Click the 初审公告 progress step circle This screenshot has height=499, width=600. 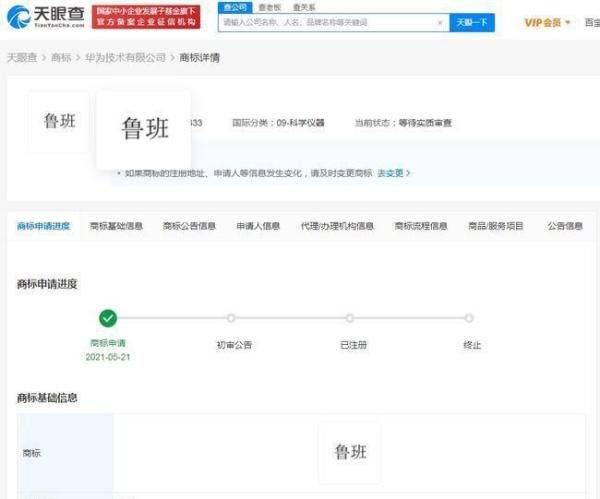point(231,318)
